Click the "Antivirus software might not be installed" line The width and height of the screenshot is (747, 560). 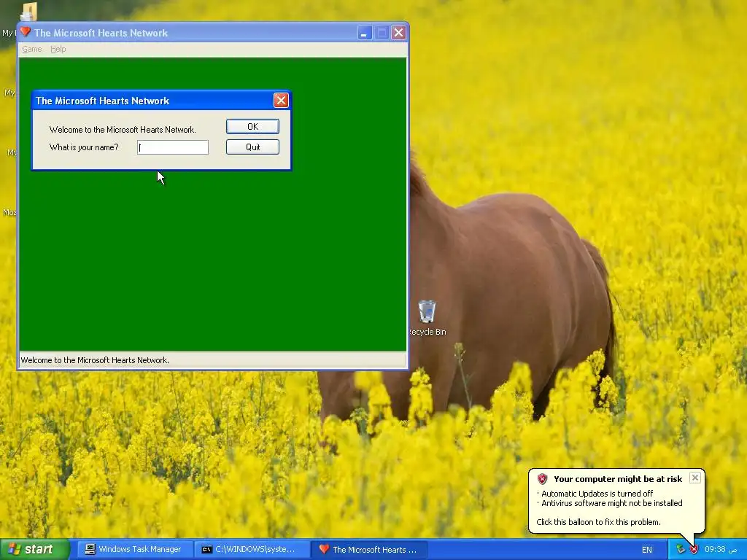point(612,503)
